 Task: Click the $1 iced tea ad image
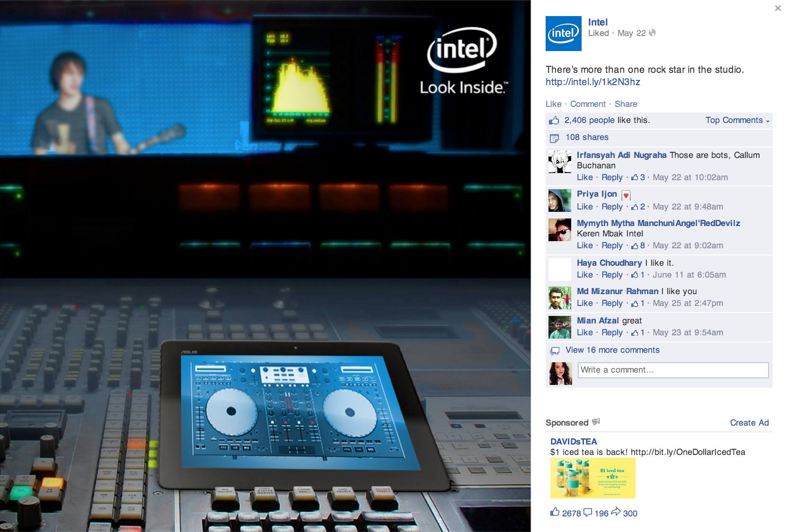(592, 478)
